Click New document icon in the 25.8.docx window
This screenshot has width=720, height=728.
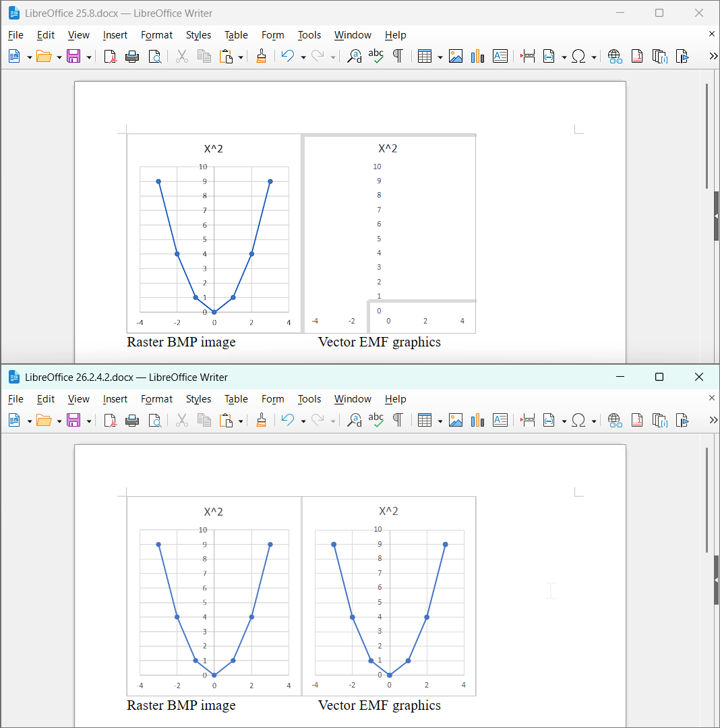[14, 57]
